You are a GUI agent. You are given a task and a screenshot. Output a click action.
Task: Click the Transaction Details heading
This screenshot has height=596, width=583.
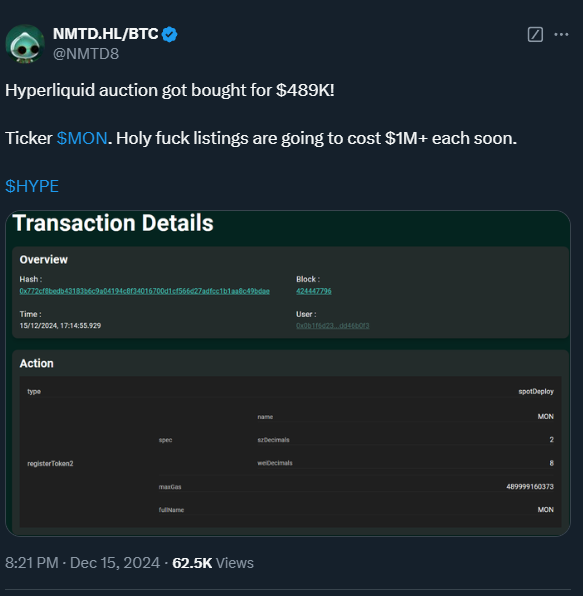coord(113,223)
